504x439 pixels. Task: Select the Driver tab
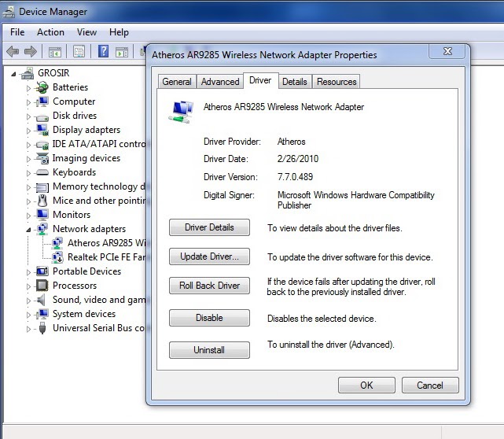point(260,80)
